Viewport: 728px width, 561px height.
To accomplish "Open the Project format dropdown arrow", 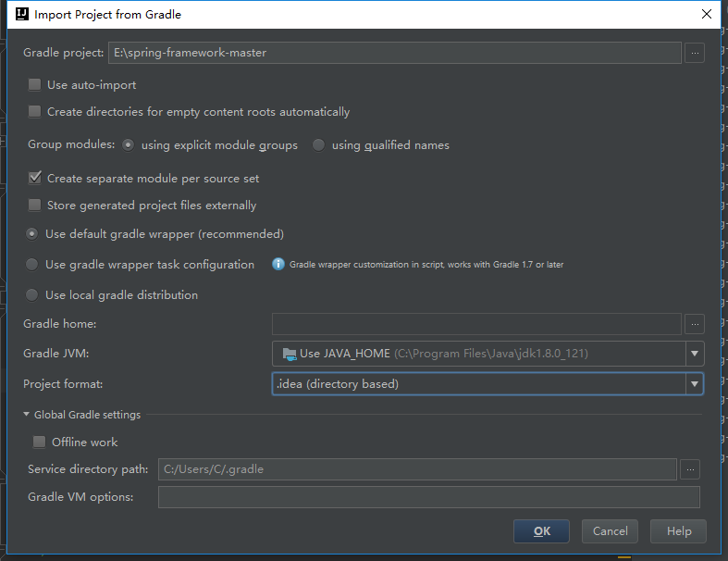I will point(695,384).
